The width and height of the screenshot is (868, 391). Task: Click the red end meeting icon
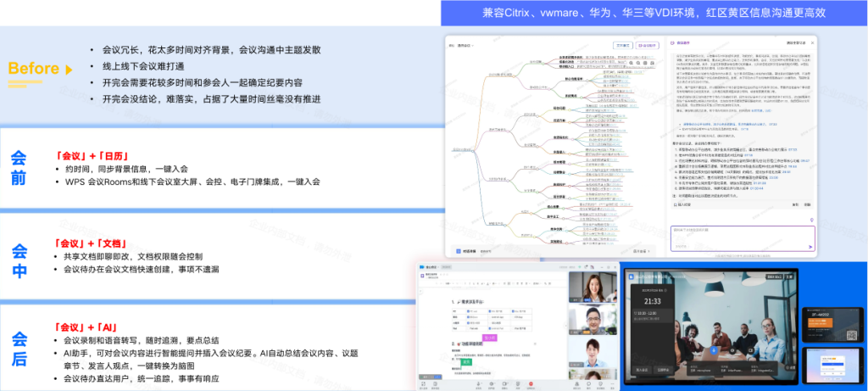531,384
